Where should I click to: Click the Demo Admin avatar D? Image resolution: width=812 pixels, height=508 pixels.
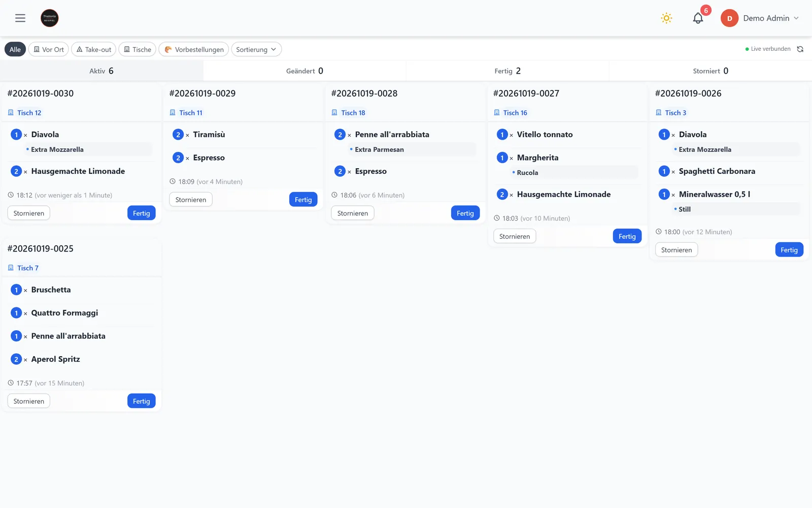(x=729, y=18)
